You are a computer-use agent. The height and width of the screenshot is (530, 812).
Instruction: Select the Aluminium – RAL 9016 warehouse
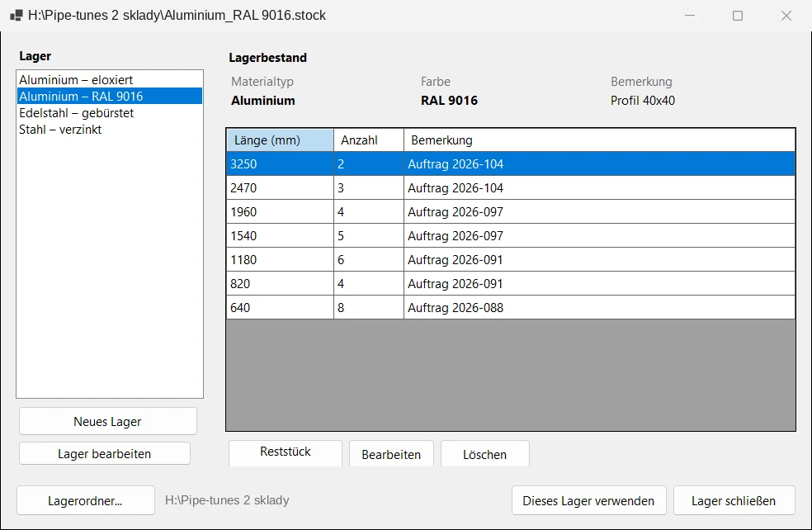point(110,97)
